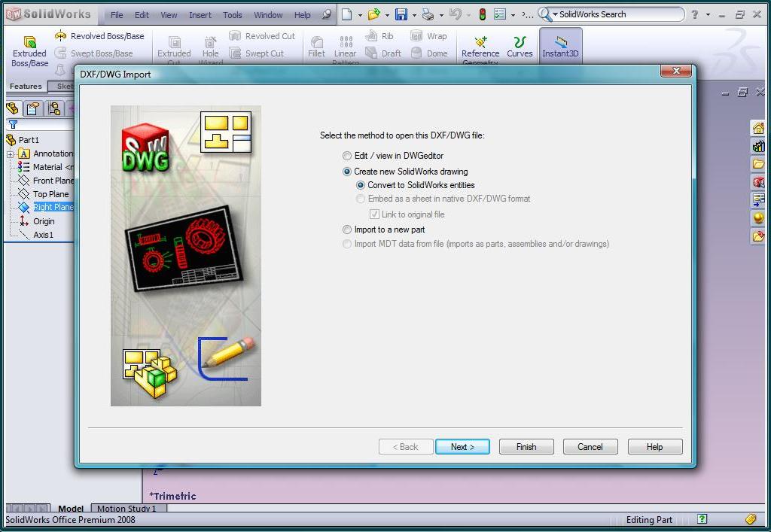Open the Open-file dropdown arrow
771x532 pixels.
(x=388, y=15)
